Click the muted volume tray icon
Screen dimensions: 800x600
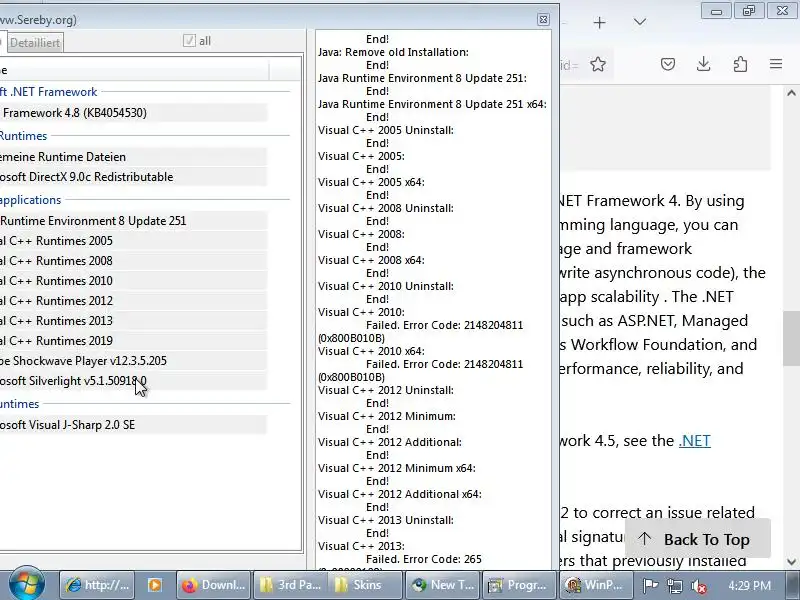click(698, 586)
